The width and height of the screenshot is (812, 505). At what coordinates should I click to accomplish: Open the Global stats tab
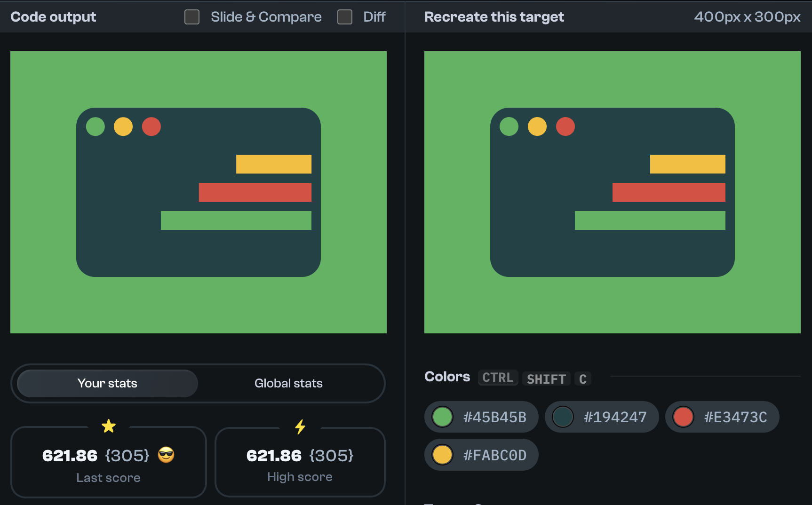[288, 383]
